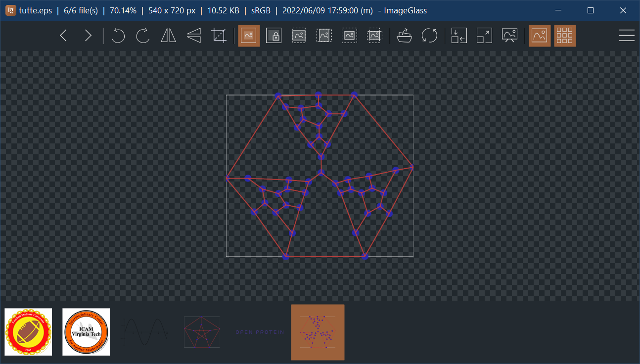Toggle Lock zoom ratio mode
The image size is (640, 364).
274,36
